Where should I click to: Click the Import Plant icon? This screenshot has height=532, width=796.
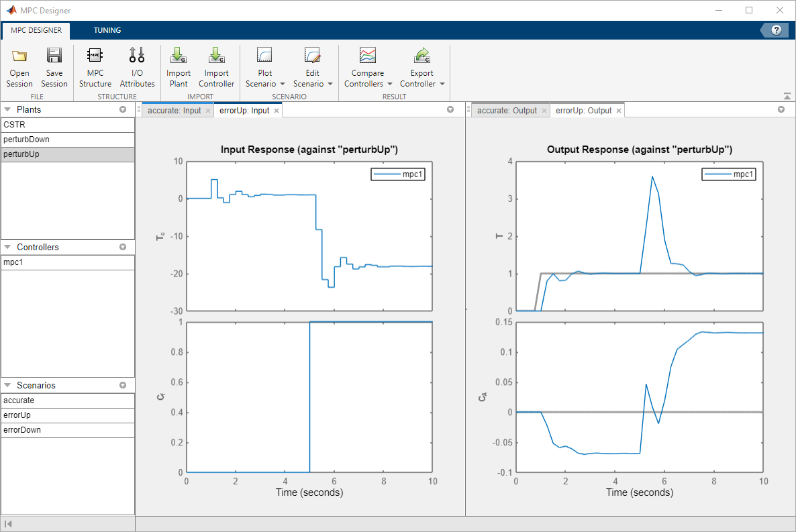179,55
